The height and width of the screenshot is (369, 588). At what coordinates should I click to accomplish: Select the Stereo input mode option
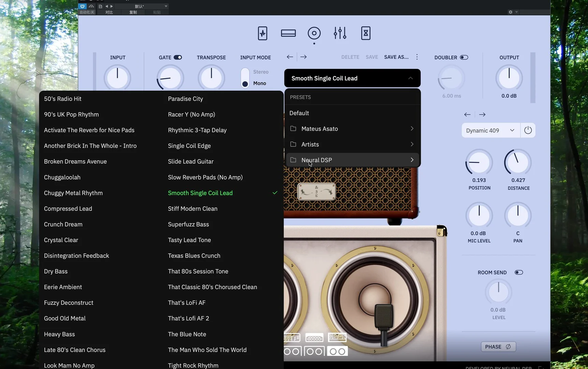(261, 72)
